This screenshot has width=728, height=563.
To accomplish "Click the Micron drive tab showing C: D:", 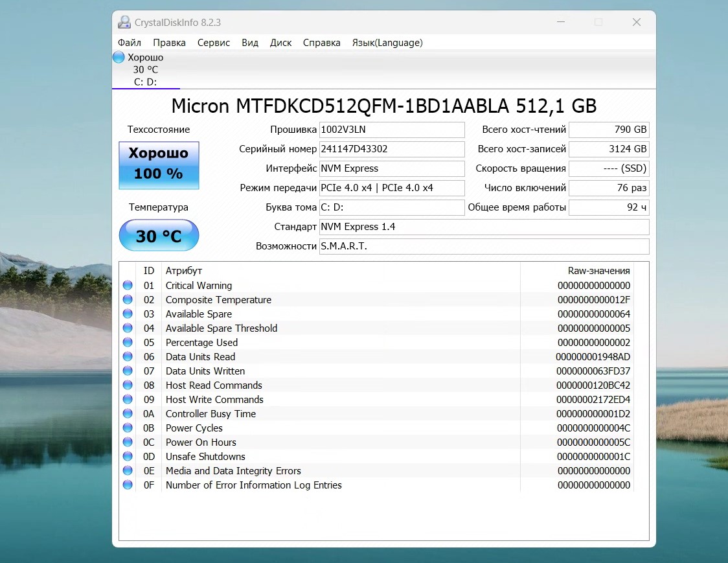I will 146,69.
